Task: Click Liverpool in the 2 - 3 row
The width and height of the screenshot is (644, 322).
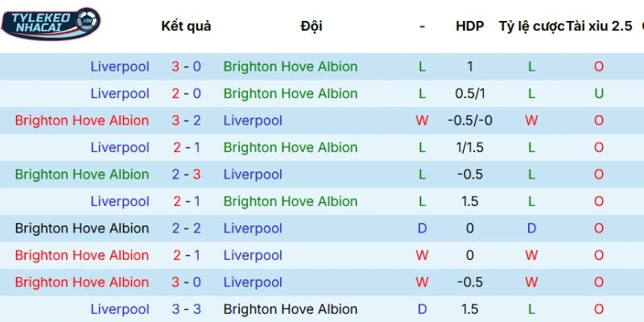Action: point(253,175)
